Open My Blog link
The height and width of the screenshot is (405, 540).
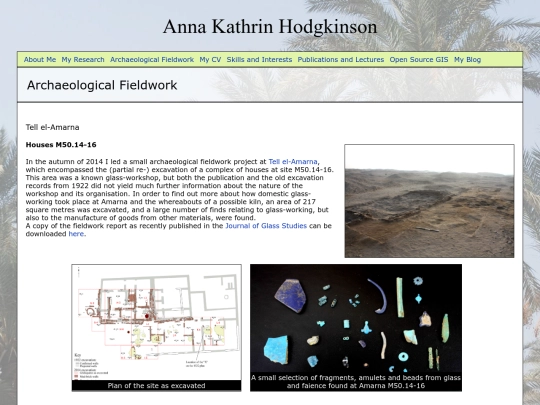pos(467,60)
